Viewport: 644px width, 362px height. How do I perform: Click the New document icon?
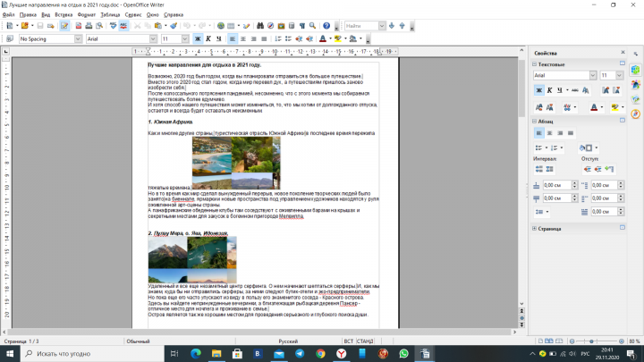coord(10,26)
